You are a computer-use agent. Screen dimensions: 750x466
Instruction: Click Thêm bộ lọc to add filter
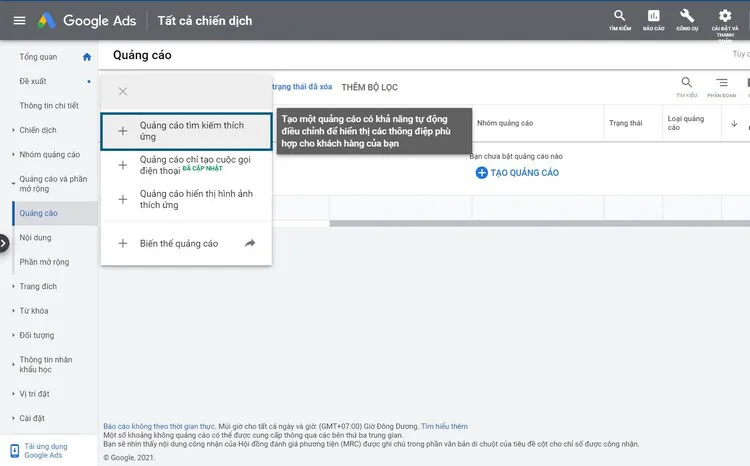369,87
